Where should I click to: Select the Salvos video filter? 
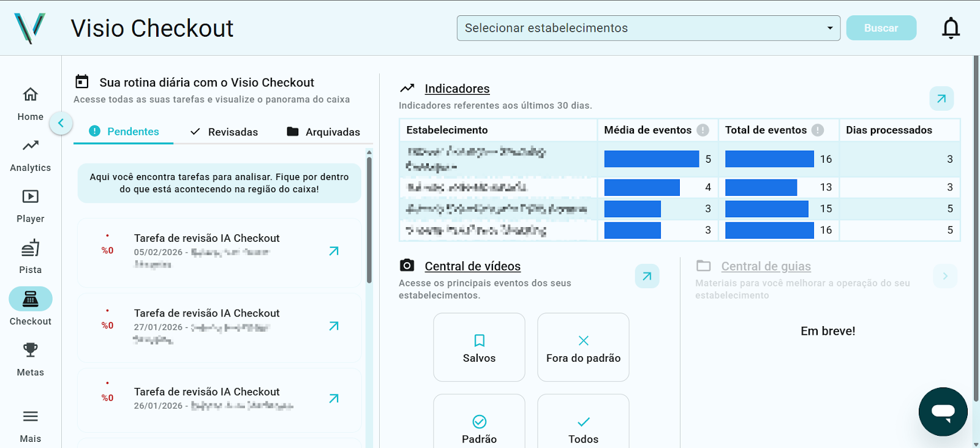point(479,348)
